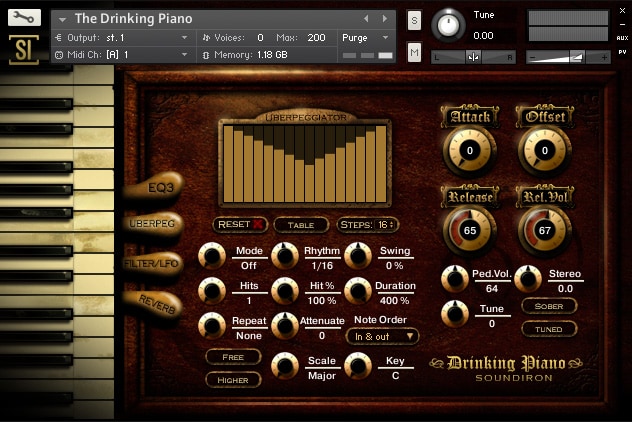Switch to the EQ3 tab
Screen dimensions: 632x422
(155, 187)
